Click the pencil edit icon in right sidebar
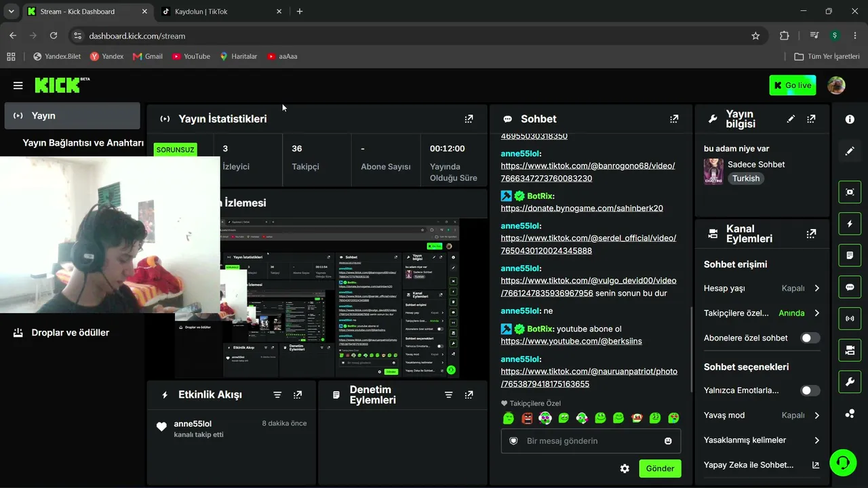 point(850,151)
